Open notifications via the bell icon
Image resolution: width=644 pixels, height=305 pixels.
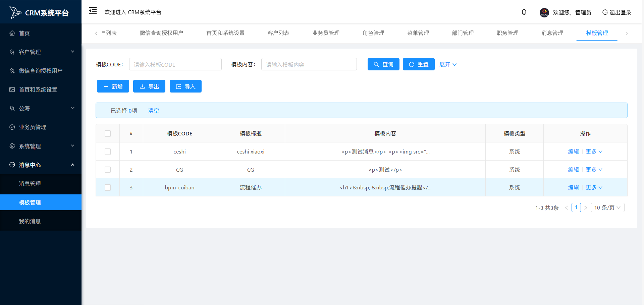(x=524, y=12)
